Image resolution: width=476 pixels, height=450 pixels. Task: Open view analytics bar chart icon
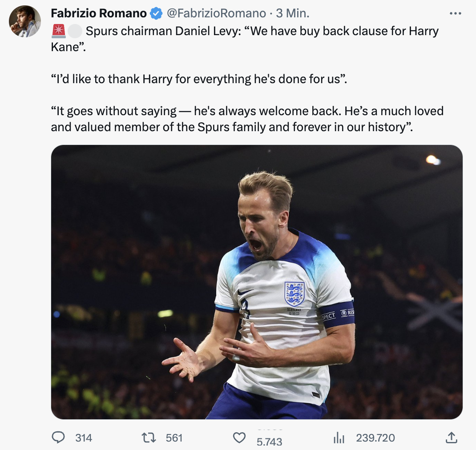pyautogui.click(x=339, y=438)
